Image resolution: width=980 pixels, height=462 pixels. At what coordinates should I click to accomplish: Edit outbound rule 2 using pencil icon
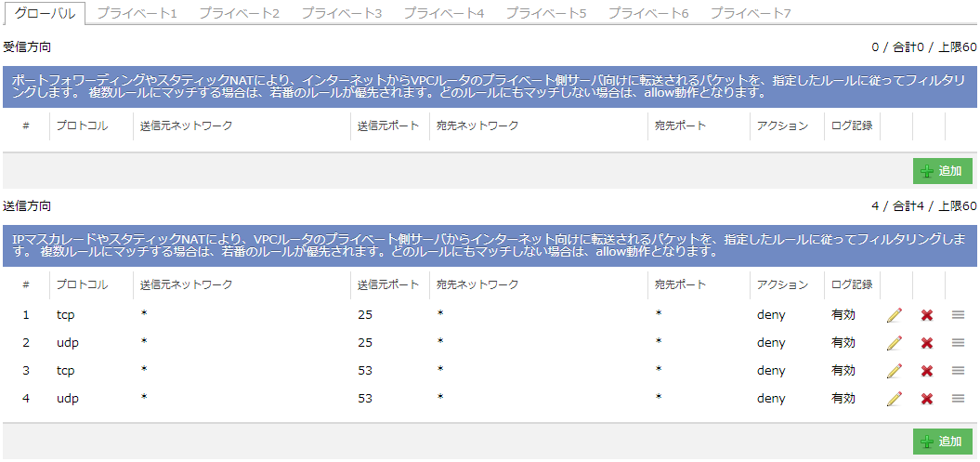(895, 343)
